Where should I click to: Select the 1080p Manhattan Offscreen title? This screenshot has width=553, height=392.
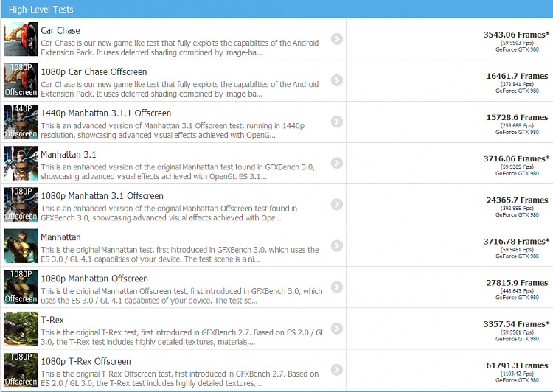[x=94, y=279]
